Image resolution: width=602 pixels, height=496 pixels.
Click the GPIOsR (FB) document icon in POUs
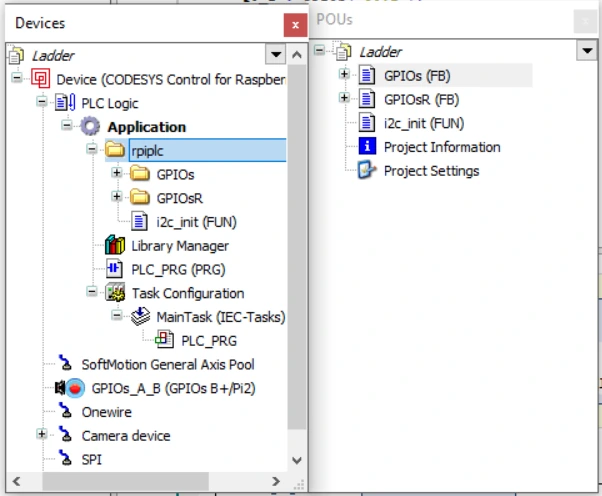(x=367, y=99)
